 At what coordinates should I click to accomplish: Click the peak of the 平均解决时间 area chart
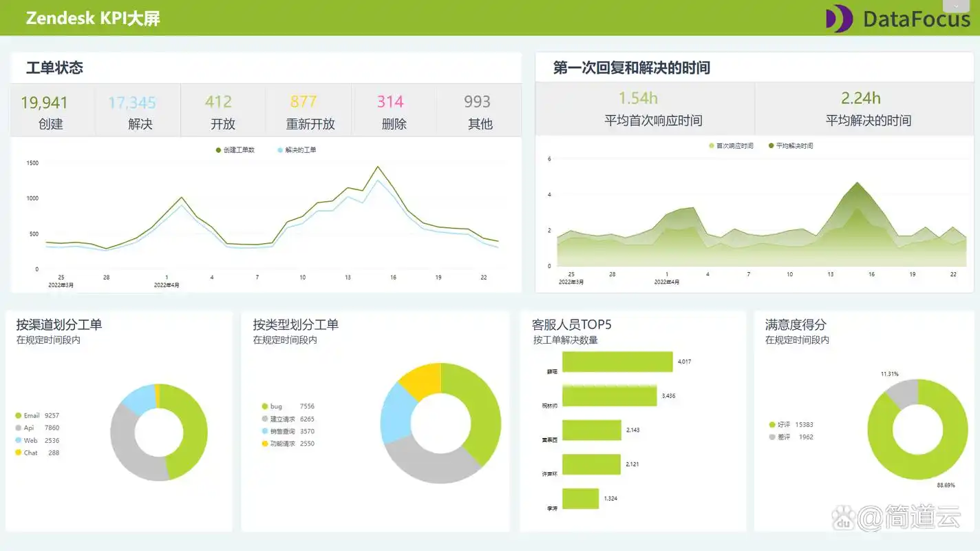857,183
